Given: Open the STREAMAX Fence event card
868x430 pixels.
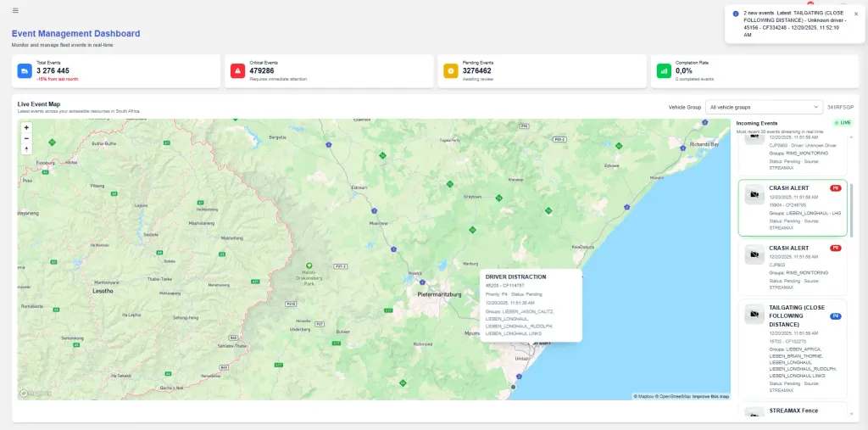Looking at the screenshot, I should [x=793, y=410].
